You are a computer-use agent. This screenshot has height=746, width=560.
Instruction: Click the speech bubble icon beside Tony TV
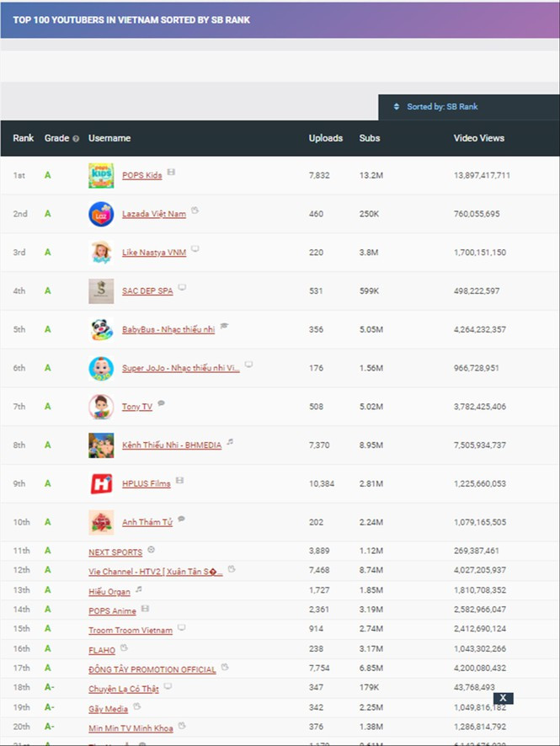tap(162, 403)
